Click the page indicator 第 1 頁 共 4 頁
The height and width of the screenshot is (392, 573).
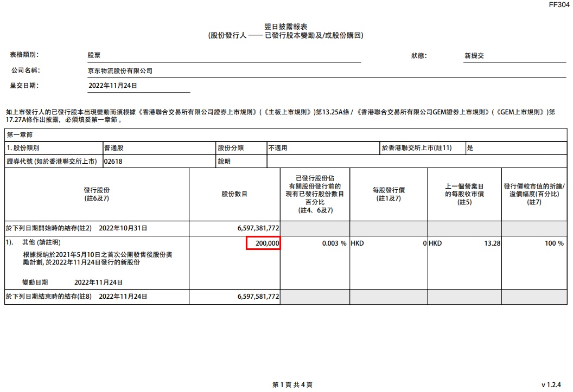(x=292, y=384)
